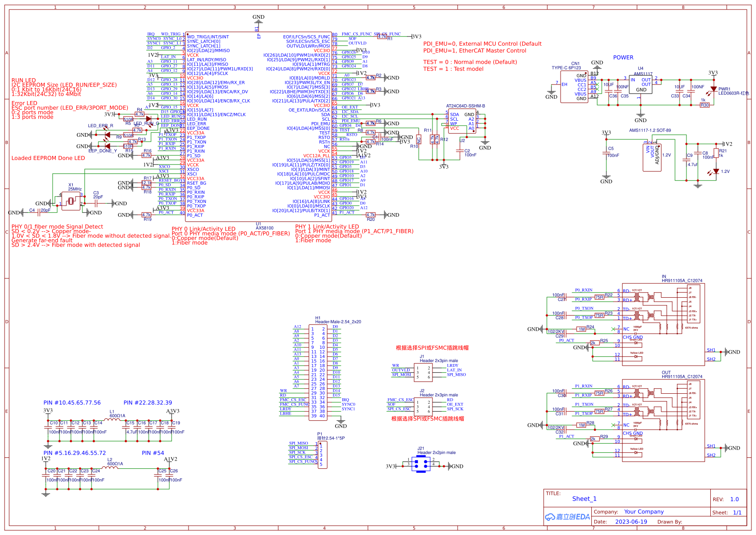Click the 'PHY 0 Link/Activity LED' note
756x535 pixels.
click(x=204, y=229)
